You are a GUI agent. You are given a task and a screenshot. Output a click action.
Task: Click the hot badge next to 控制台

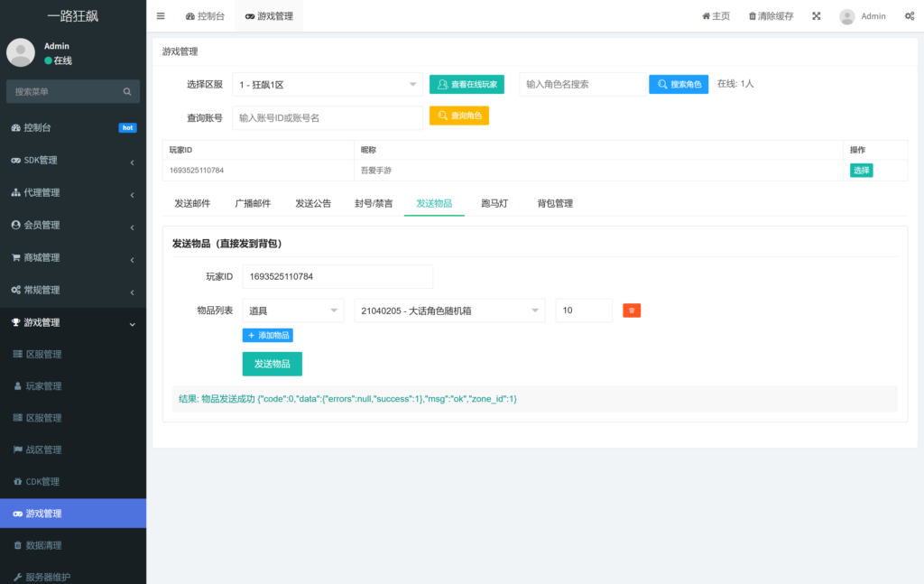tap(127, 128)
